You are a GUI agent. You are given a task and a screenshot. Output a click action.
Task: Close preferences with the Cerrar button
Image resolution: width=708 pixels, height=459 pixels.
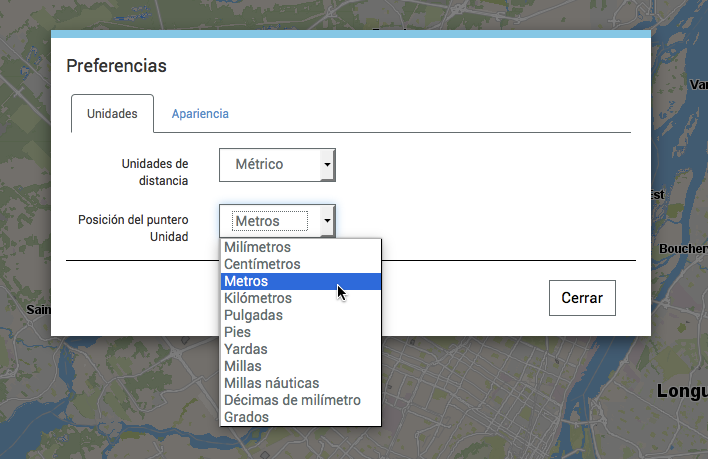[582, 298]
